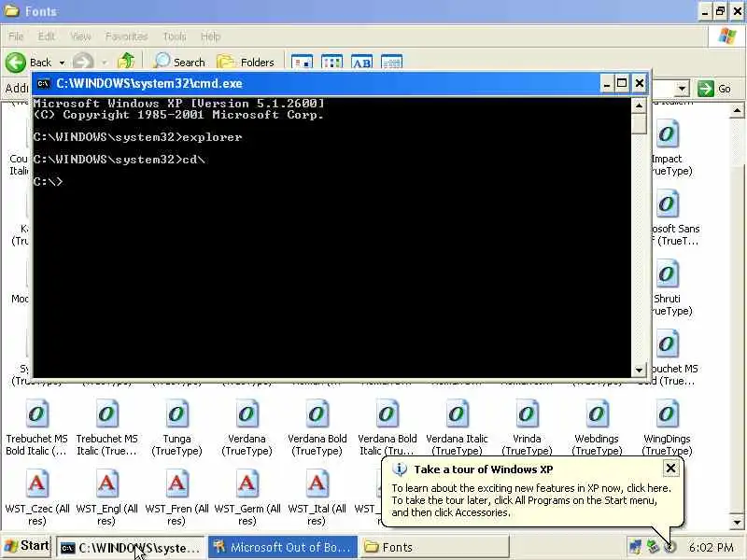Select the Trebuchet MS Italic font icon
Screen dimensions: 747x560
pos(106,414)
